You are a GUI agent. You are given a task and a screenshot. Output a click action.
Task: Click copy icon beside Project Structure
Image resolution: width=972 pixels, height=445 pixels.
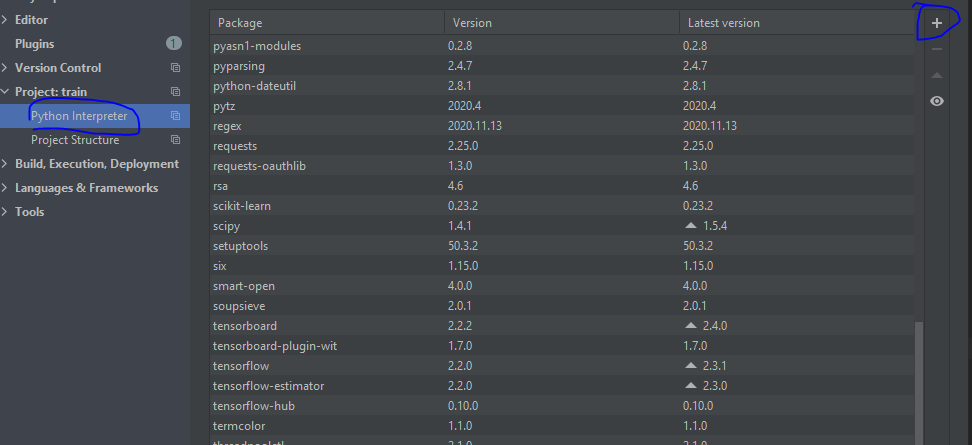[175, 140]
